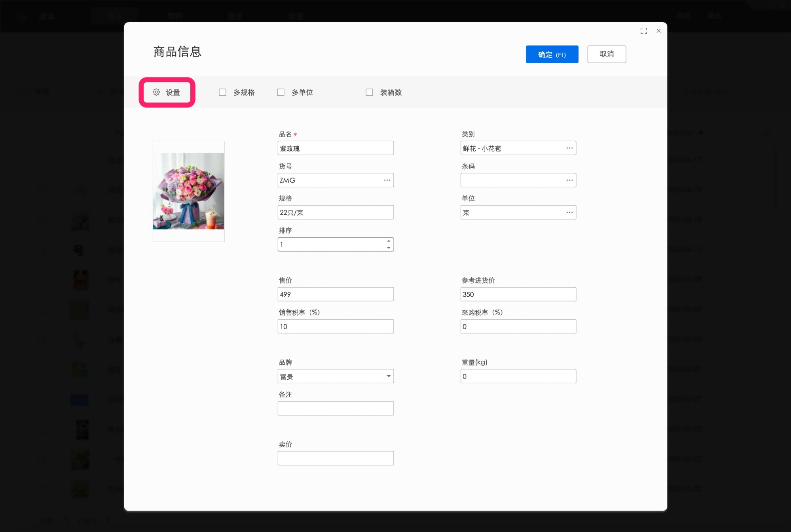This screenshot has width=791, height=532.
Task: Click the 规格 field showing 22只/束
Action: tap(336, 212)
